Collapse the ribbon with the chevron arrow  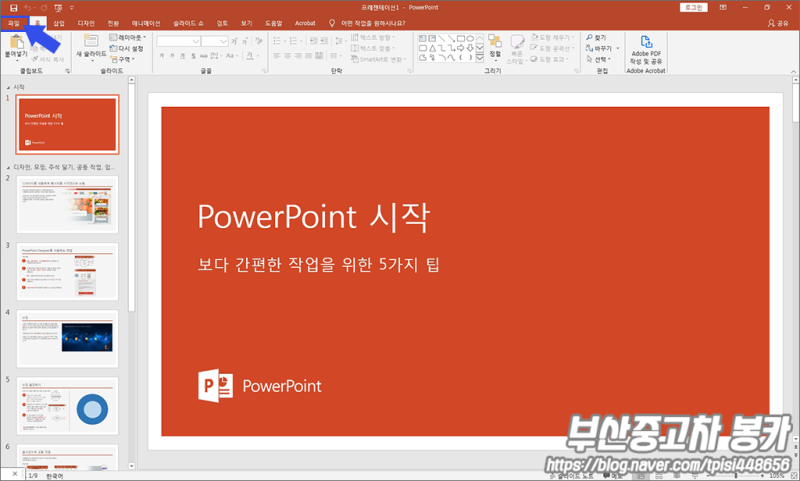[793, 71]
